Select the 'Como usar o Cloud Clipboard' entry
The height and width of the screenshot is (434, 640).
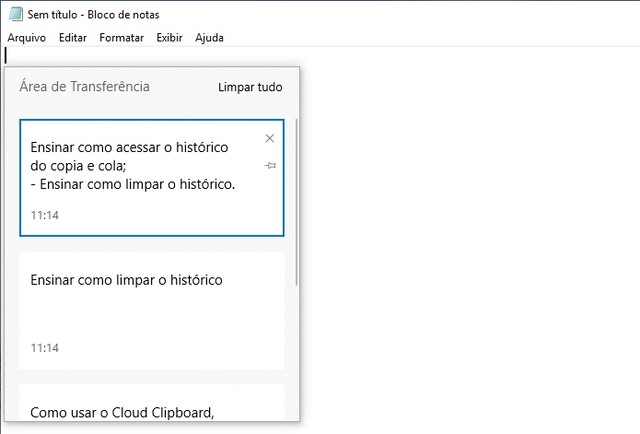coord(152,402)
